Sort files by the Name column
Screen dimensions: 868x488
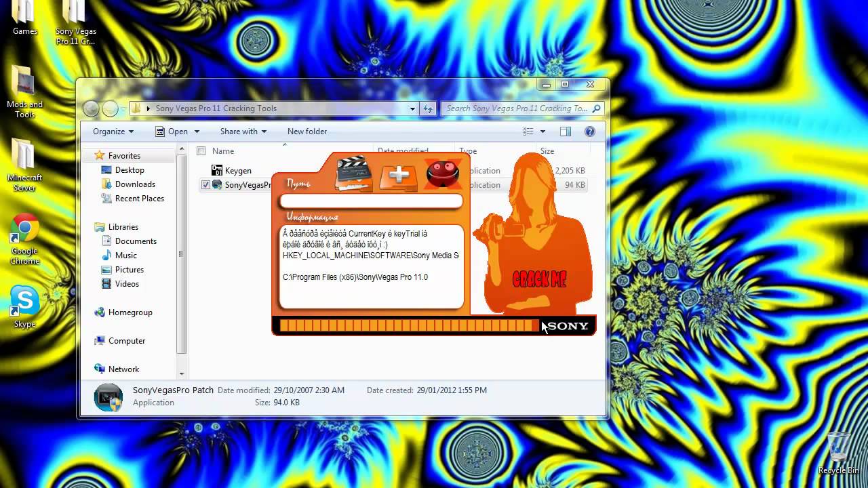tap(222, 151)
